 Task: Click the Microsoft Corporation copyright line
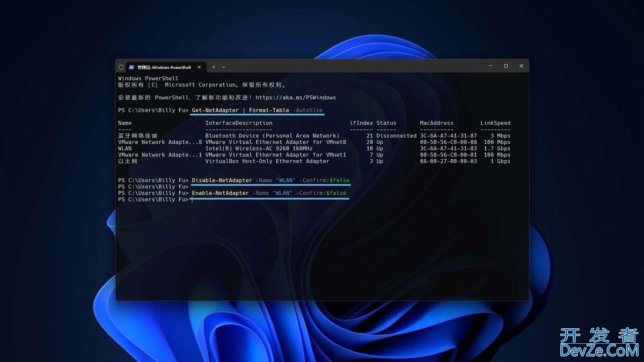(202, 85)
